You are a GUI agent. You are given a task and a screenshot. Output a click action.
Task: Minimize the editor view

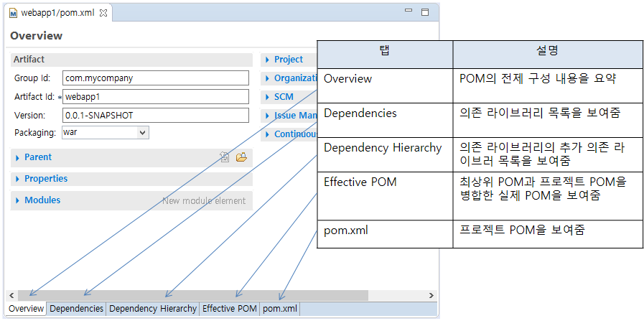point(409,10)
